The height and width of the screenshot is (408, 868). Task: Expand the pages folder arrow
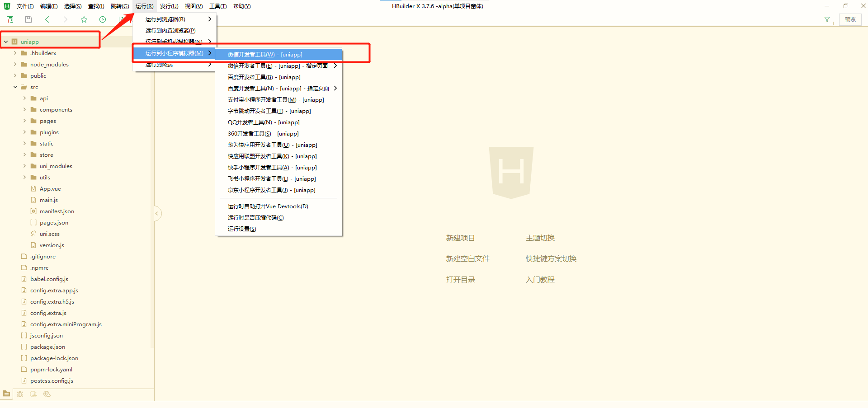click(x=25, y=121)
